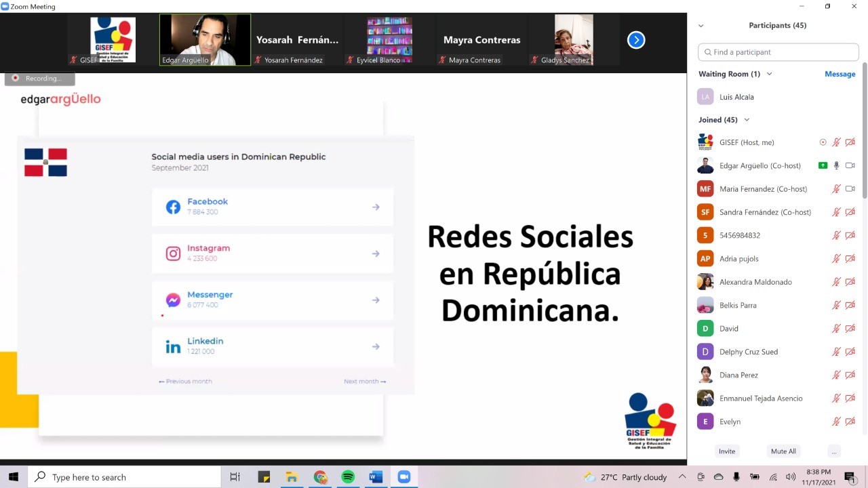Select Luis Alcala in waiting room

click(x=777, y=97)
